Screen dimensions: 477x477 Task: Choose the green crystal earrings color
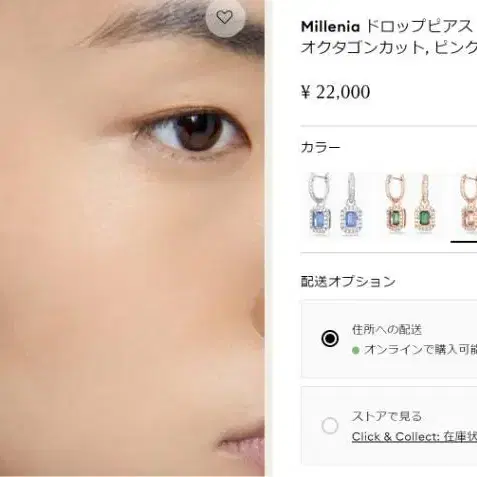click(x=411, y=204)
